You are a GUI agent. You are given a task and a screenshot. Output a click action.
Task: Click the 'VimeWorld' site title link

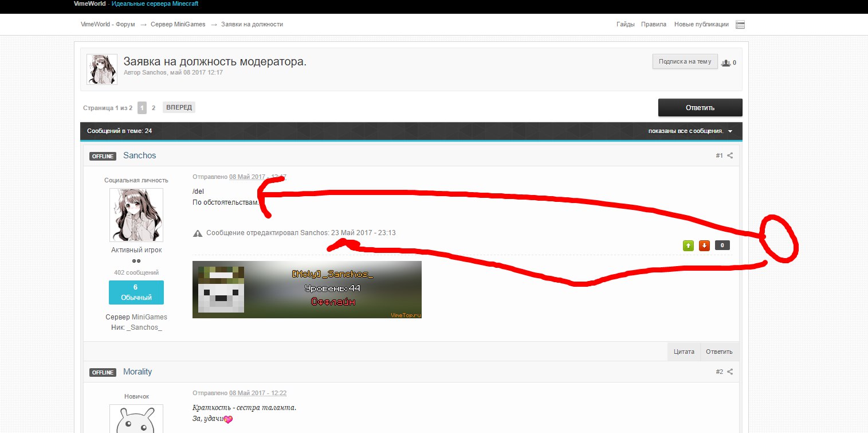[89, 3]
